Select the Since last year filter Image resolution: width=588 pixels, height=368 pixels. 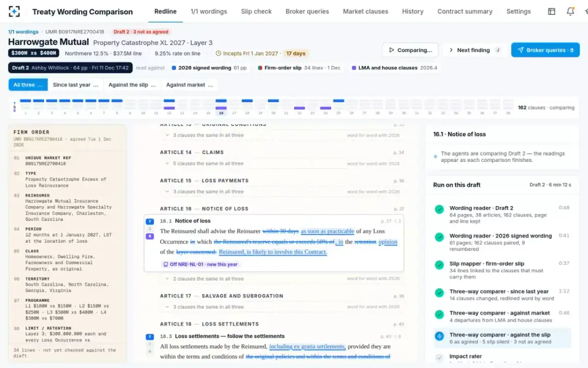[x=75, y=85]
